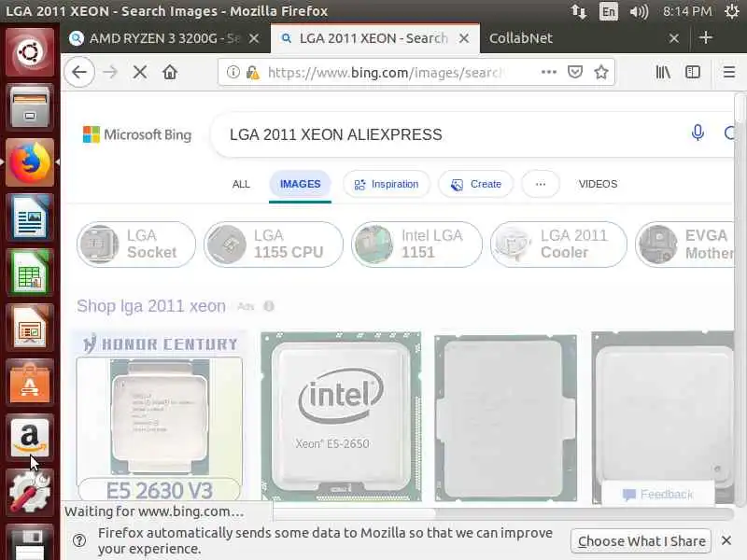Screen dimensions: 747x560
Task: Open network indicator in top panel
Action: tap(579, 11)
